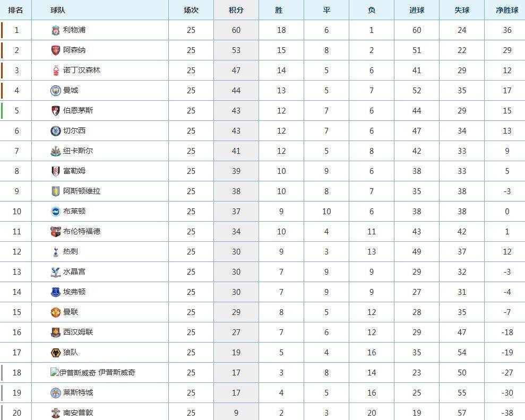This screenshot has height=420, width=525.
Task: Click the Nottingham Forest crest icon
Action: (56, 71)
